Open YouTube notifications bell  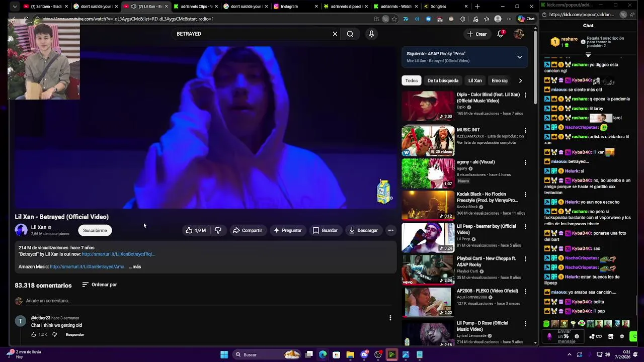[501, 34]
